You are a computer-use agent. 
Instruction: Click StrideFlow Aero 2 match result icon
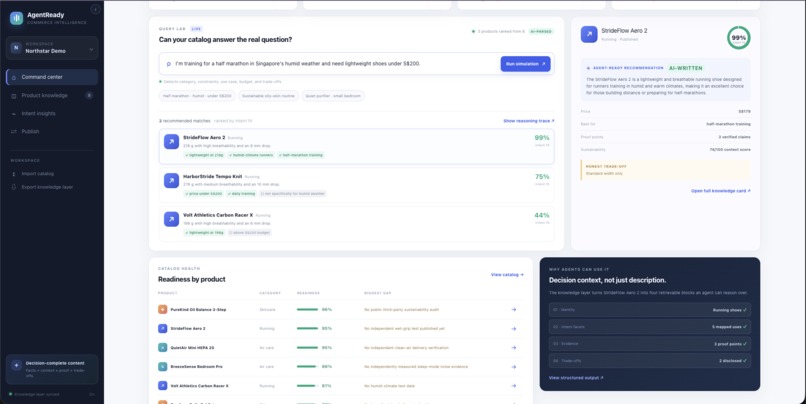click(171, 141)
